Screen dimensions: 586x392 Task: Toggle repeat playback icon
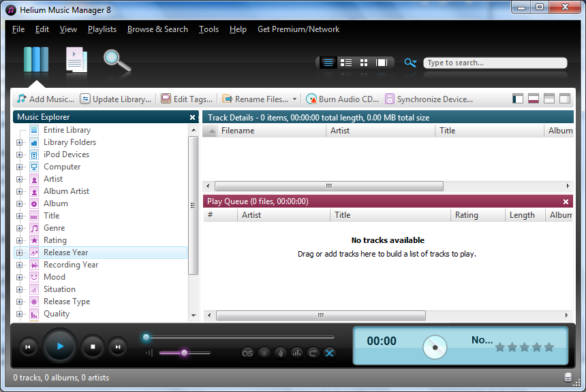(x=313, y=353)
